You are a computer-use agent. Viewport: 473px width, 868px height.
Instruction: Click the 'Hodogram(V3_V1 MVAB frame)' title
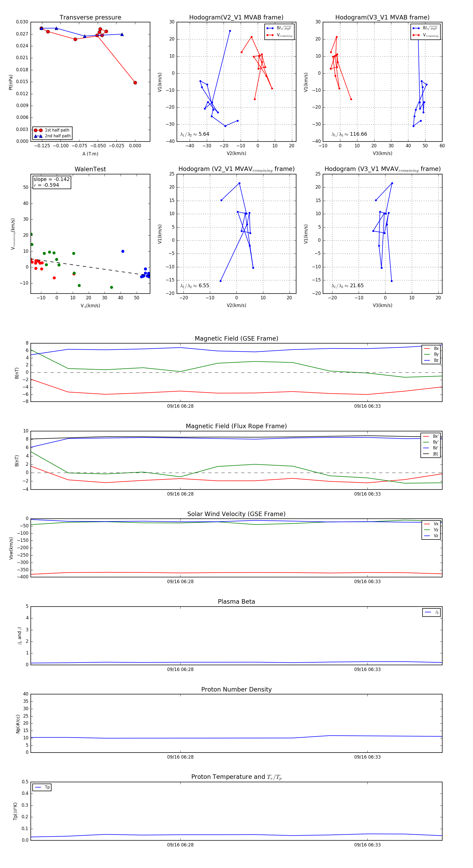click(x=382, y=18)
